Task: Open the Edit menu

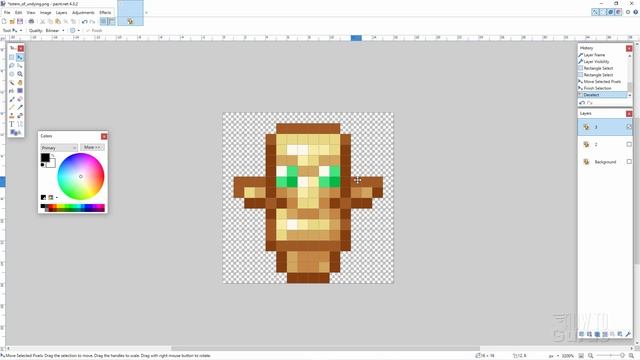Action: tap(19, 13)
